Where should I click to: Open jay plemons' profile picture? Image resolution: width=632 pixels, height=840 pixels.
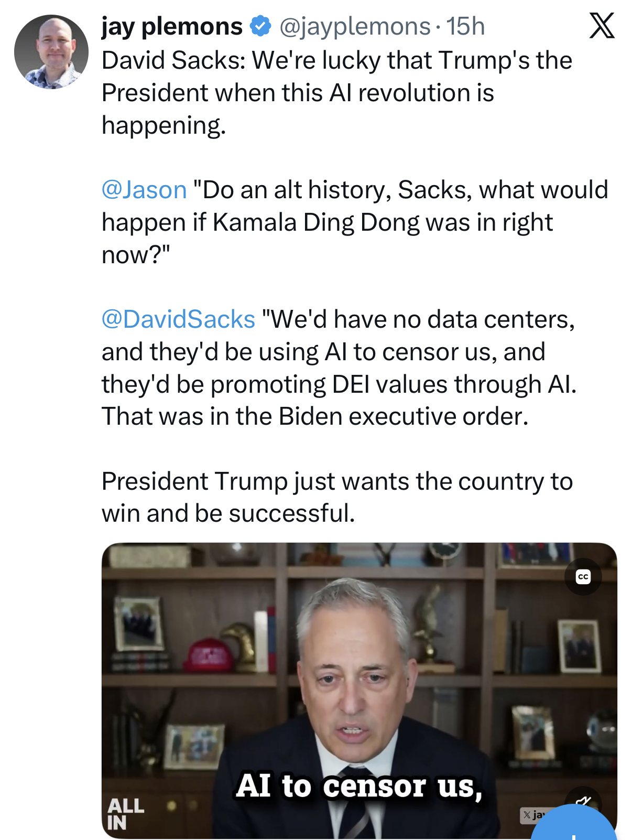tap(51, 52)
